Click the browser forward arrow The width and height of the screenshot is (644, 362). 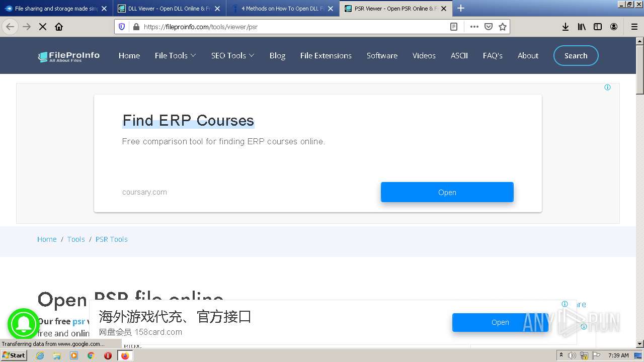pos(27,27)
